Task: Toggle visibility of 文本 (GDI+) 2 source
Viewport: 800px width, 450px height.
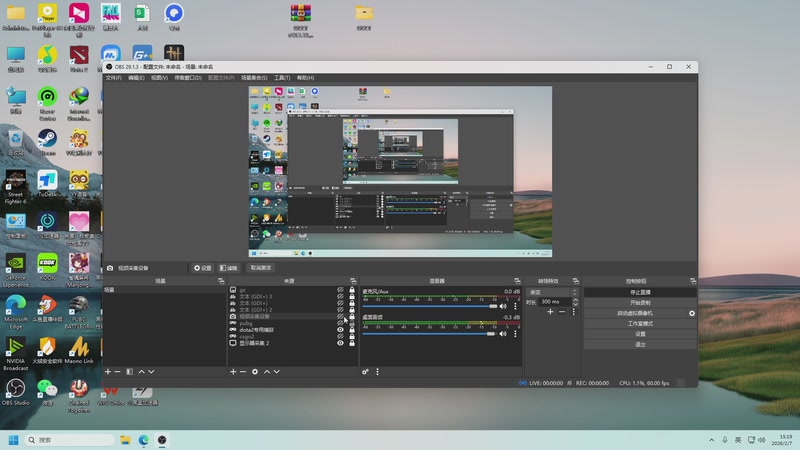Action: tap(340, 310)
